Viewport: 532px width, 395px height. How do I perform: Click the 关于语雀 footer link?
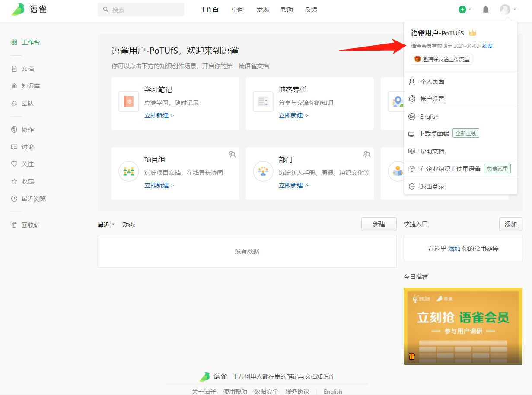[x=204, y=392]
